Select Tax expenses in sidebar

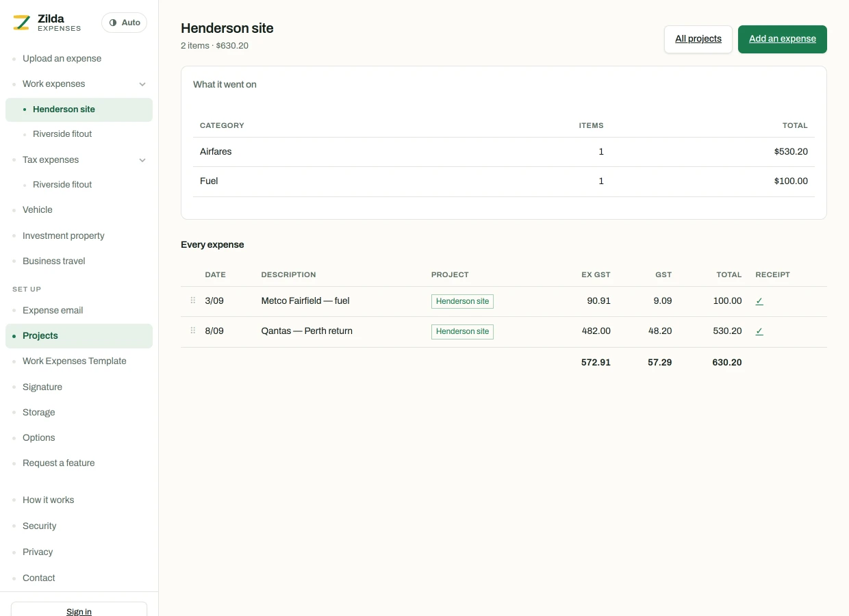coord(51,159)
